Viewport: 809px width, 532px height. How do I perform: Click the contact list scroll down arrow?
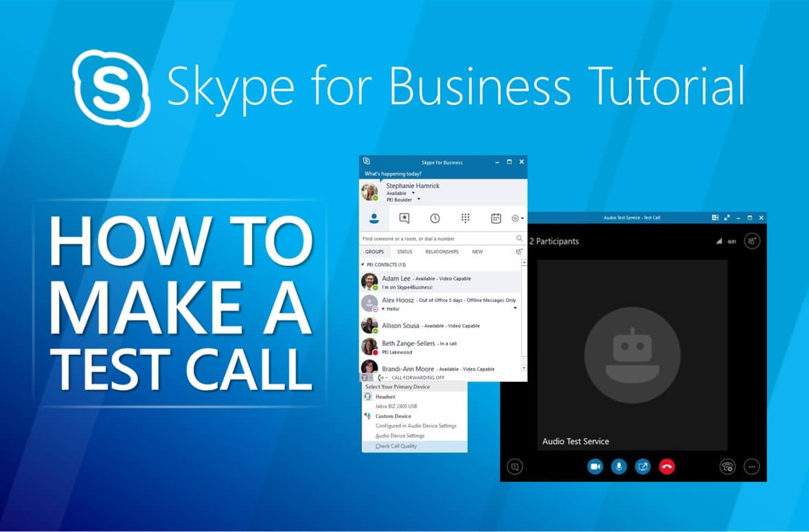click(x=524, y=368)
